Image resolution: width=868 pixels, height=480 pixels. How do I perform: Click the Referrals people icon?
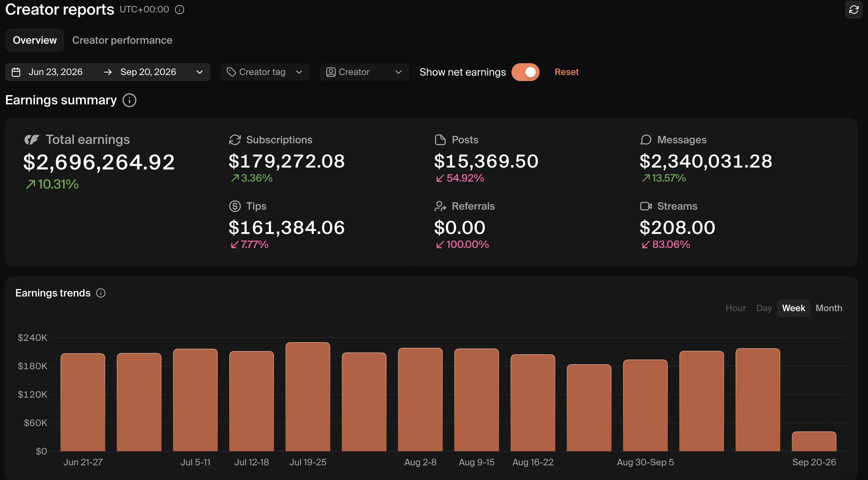(440, 206)
